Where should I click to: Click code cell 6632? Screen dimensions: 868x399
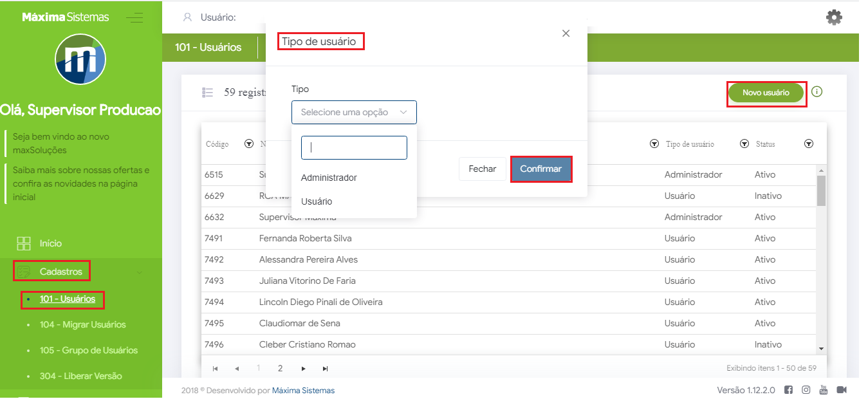coord(214,217)
